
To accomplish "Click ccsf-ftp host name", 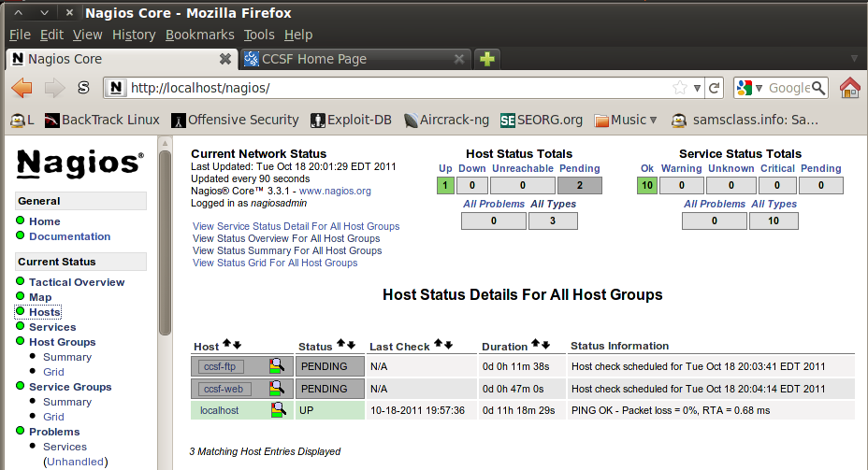I will [x=220, y=366].
